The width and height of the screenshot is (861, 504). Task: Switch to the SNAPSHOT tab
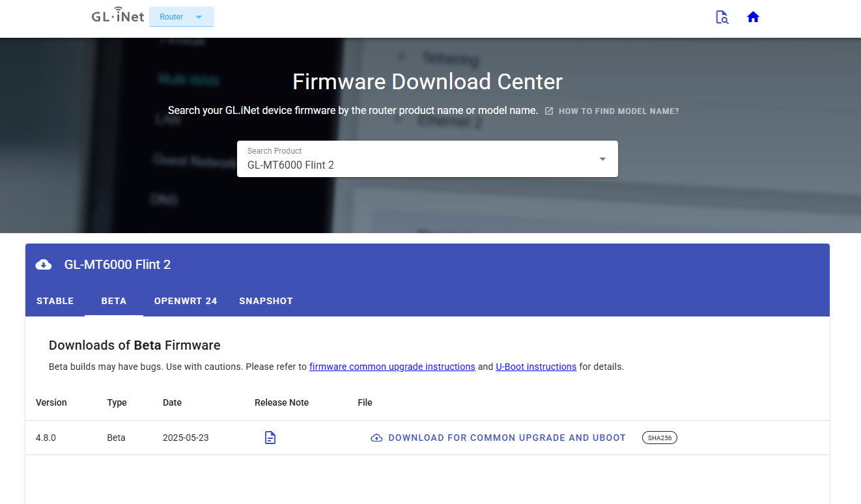(x=266, y=301)
